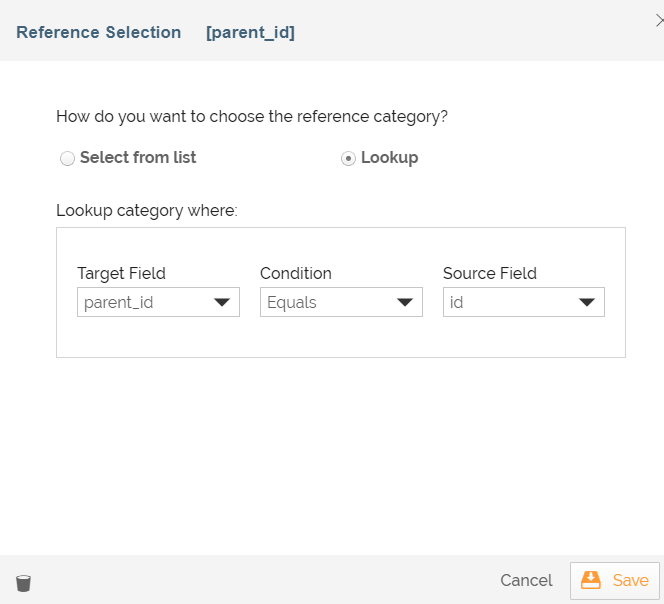This screenshot has height=604, width=664.
Task: Open the parent_id Target Field combo box
Action: 145,303
